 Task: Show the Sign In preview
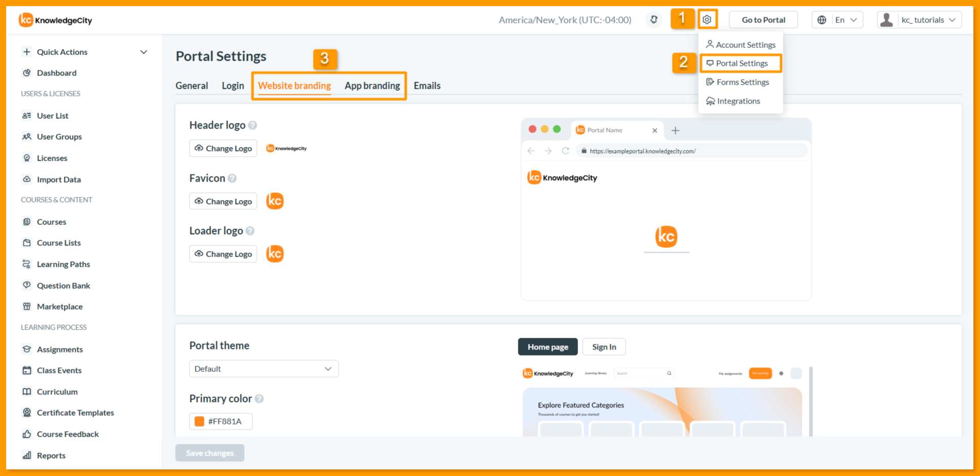[x=604, y=347]
